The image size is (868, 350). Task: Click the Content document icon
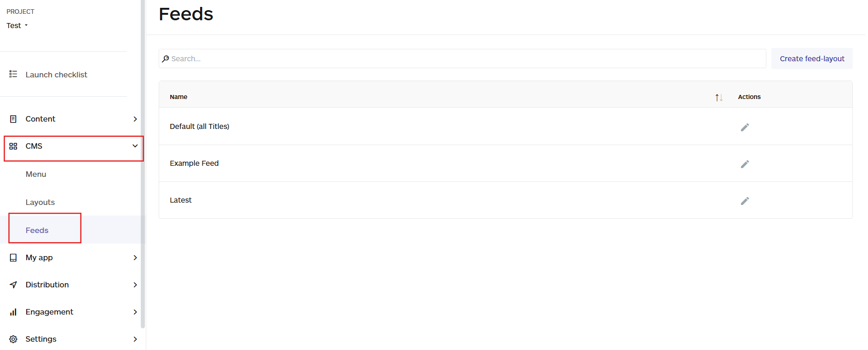click(x=13, y=119)
